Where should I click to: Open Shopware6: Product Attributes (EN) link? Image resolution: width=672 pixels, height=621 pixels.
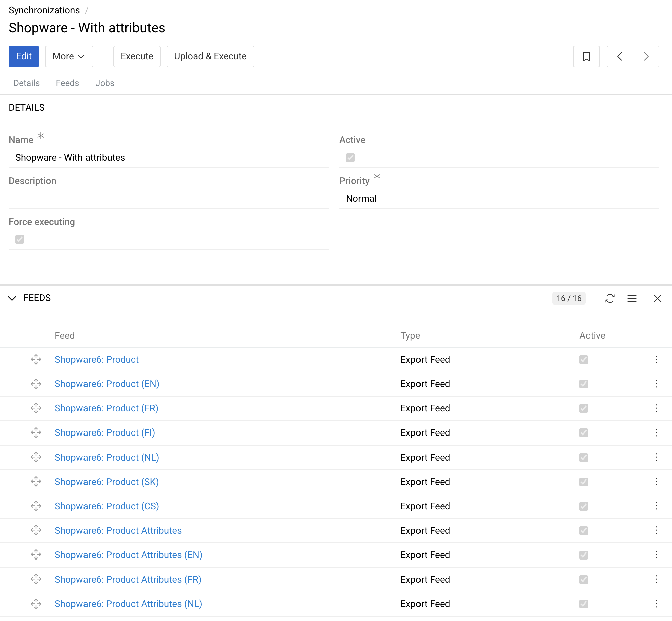tap(129, 555)
